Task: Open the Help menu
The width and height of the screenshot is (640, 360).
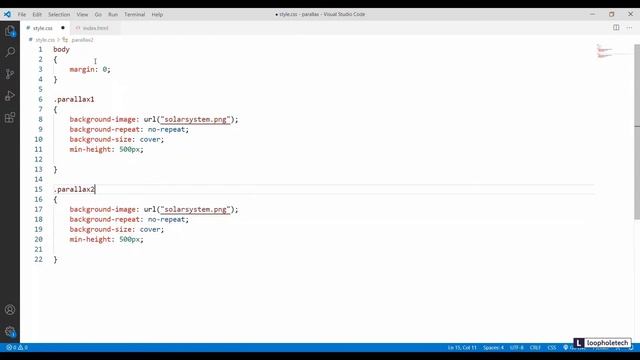Action: (x=157, y=14)
